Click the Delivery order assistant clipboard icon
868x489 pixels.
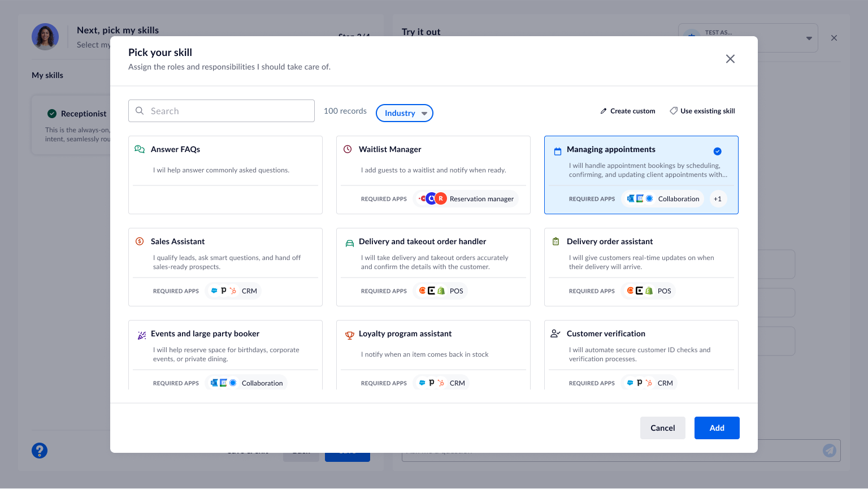tap(555, 241)
